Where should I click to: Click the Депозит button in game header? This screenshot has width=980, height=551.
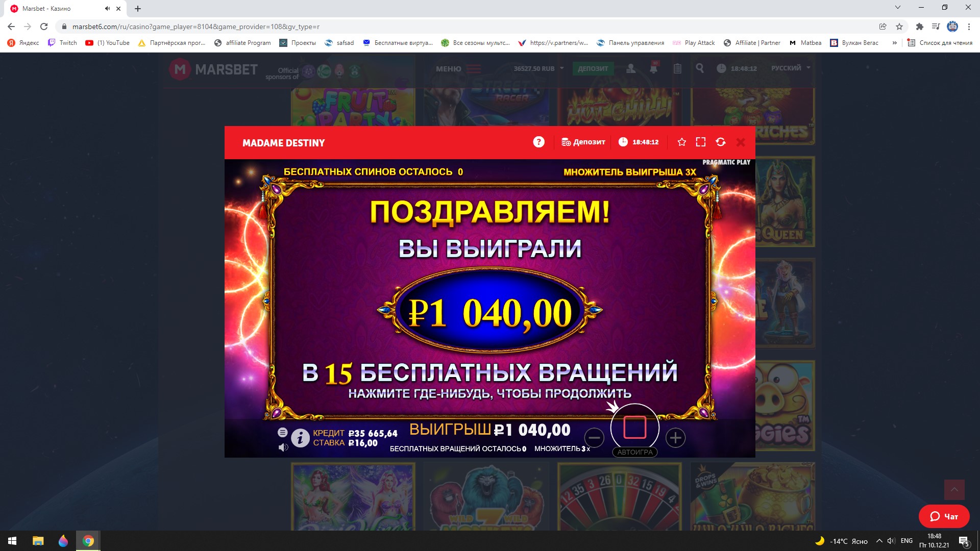pyautogui.click(x=583, y=142)
